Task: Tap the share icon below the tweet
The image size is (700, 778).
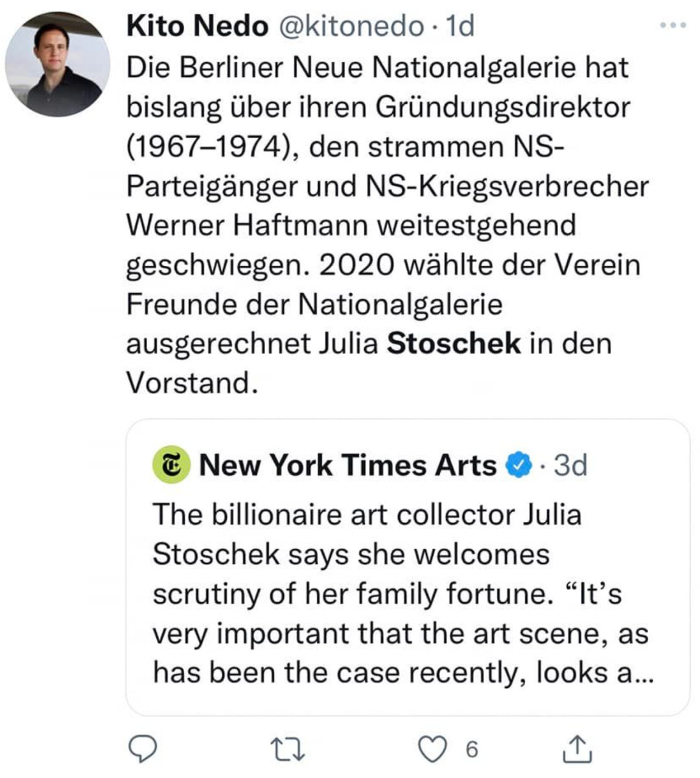Action: pos(576,749)
